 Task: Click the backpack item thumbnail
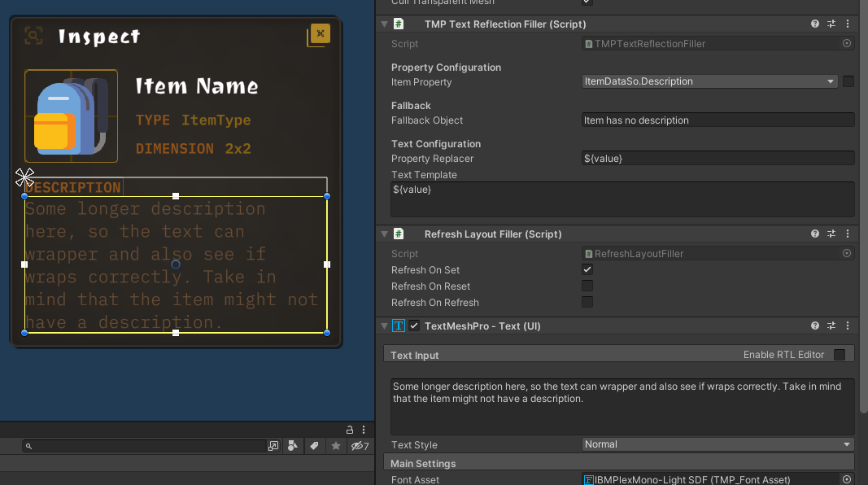(x=71, y=116)
